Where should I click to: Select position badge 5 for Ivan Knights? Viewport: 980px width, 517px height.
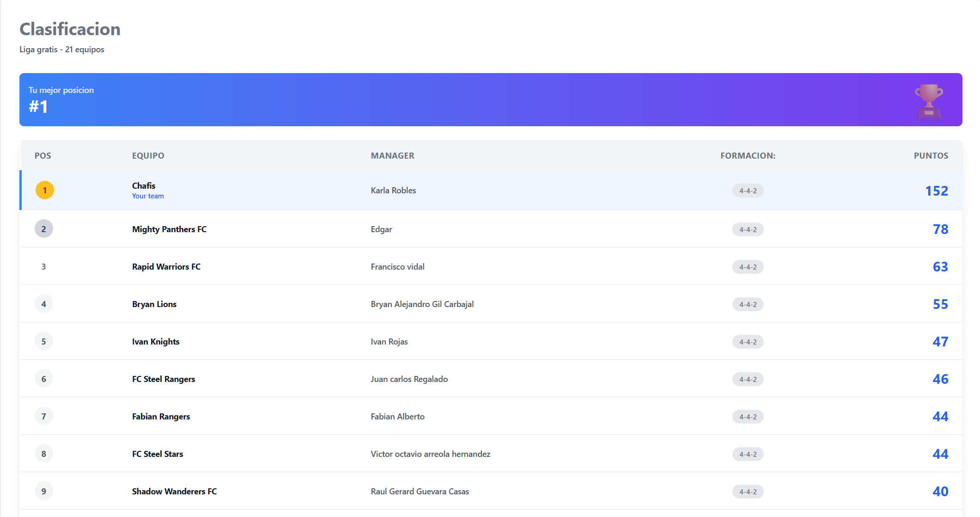pos(44,341)
